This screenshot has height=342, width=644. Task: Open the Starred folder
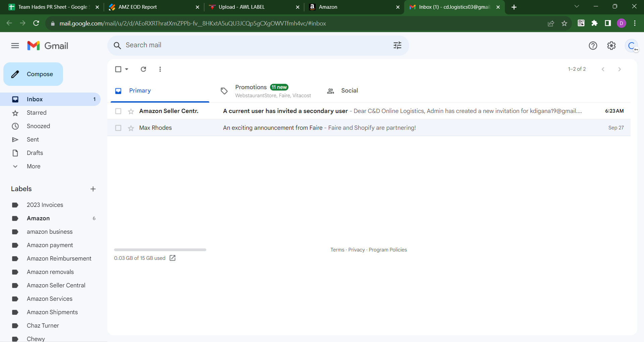[50, 113]
